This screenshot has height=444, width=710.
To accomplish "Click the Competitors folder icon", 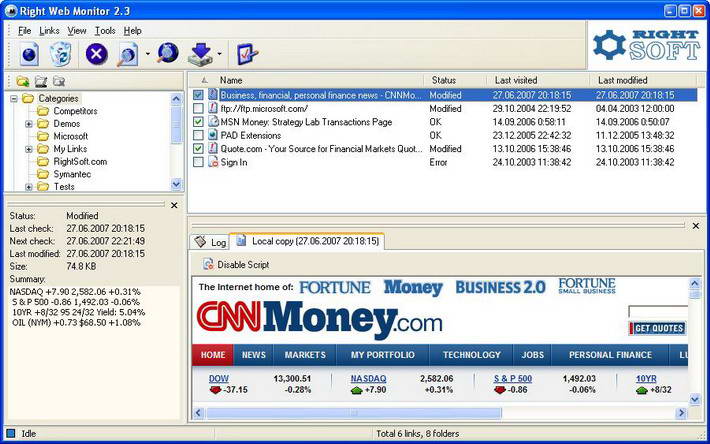I will [43, 111].
